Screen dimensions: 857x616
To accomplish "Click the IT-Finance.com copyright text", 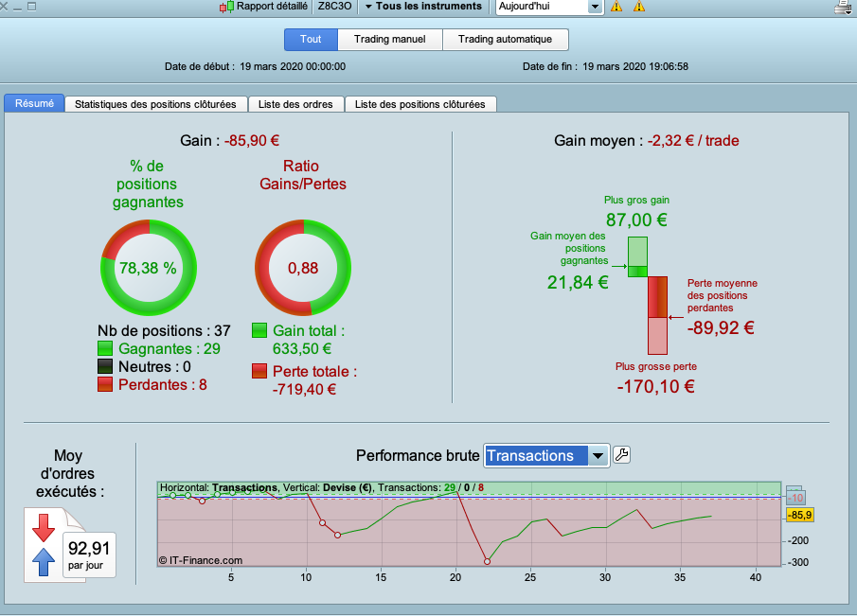I will (201, 560).
